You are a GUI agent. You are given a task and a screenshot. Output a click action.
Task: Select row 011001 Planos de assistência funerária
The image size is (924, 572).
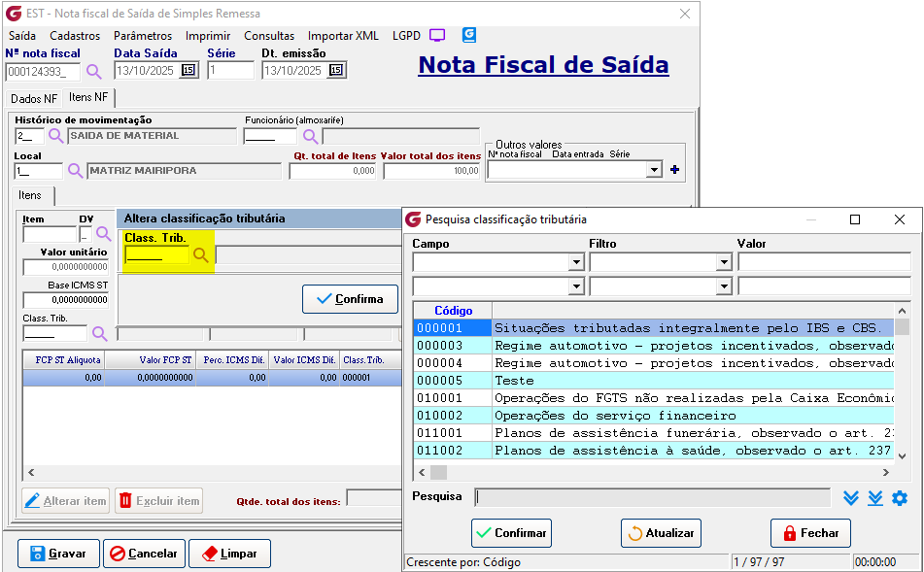tap(654, 433)
